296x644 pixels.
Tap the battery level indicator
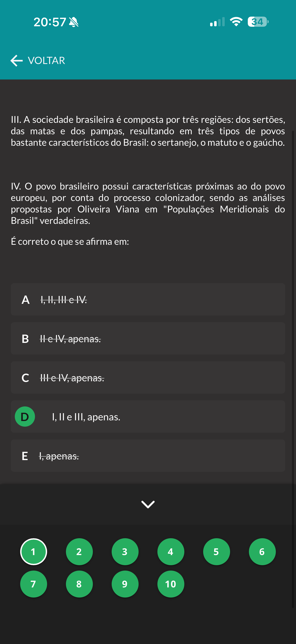258,22
